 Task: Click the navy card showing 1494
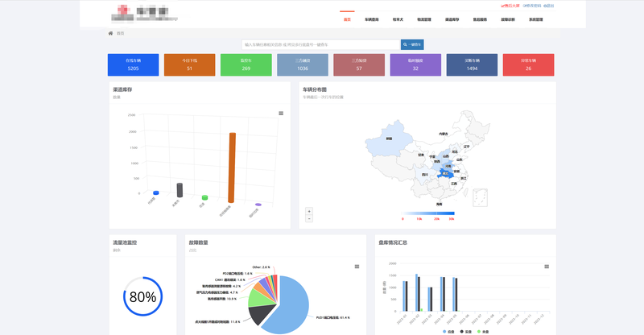click(472, 65)
